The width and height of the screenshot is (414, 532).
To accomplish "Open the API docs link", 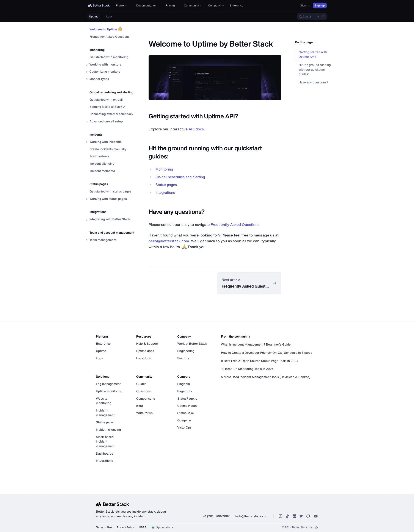I will [196, 129].
